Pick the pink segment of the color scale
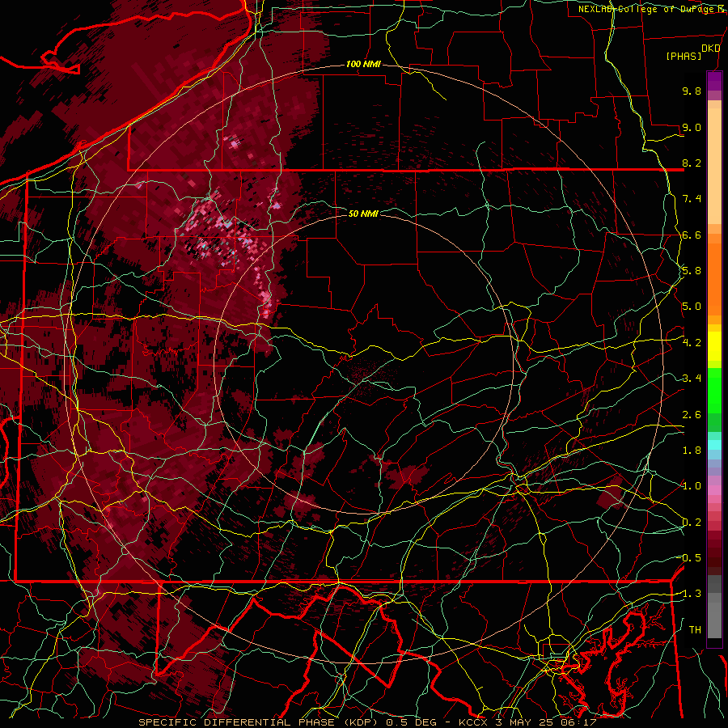728x728 pixels. [x=714, y=490]
